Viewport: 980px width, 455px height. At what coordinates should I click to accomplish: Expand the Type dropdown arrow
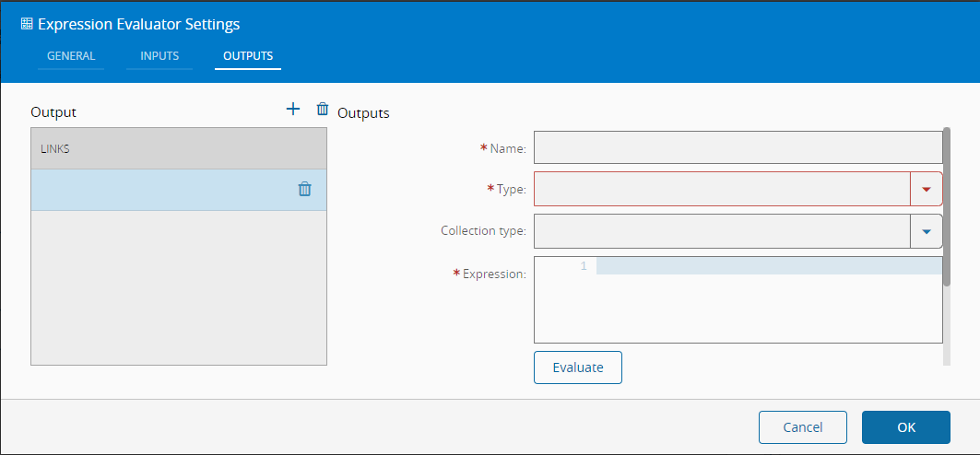tap(927, 189)
